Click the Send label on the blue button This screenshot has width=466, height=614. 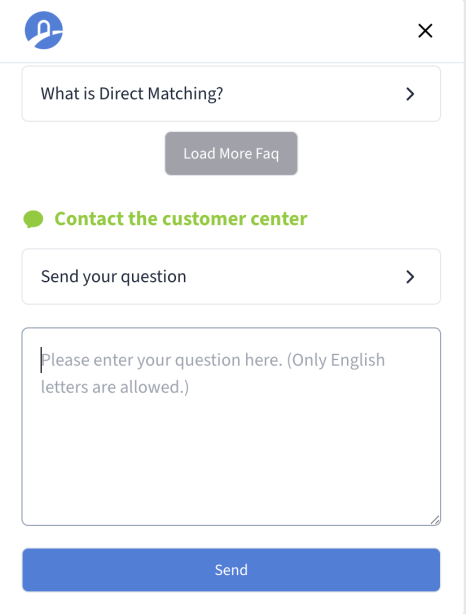click(x=231, y=570)
